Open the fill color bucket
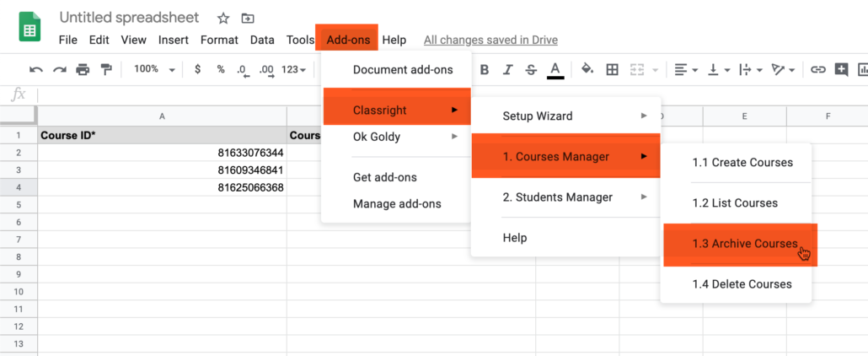868x356 pixels. click(587, 69)
